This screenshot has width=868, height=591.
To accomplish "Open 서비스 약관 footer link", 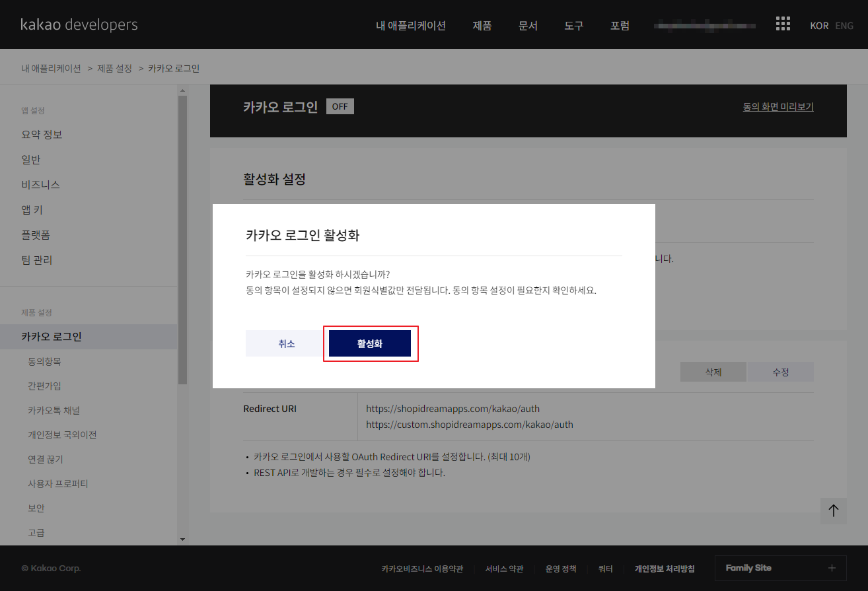I will coord(504,569).
